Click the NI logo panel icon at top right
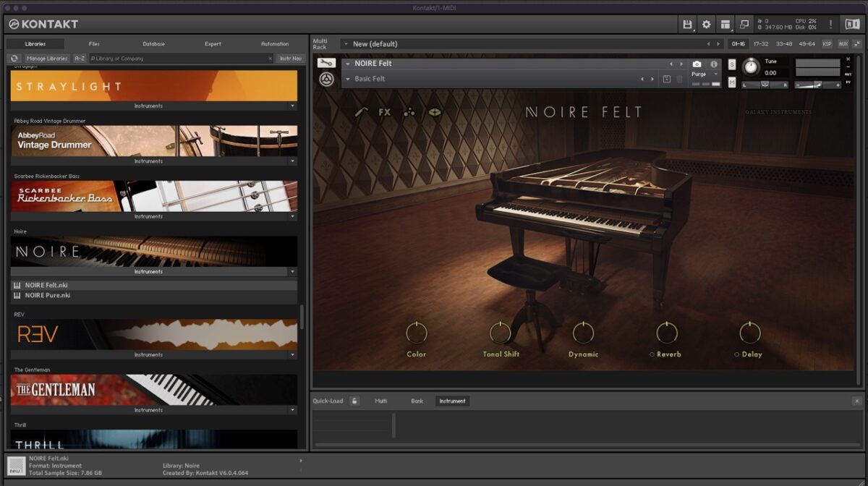The width and height of the screenshot is (868, 486). (852, 25)
